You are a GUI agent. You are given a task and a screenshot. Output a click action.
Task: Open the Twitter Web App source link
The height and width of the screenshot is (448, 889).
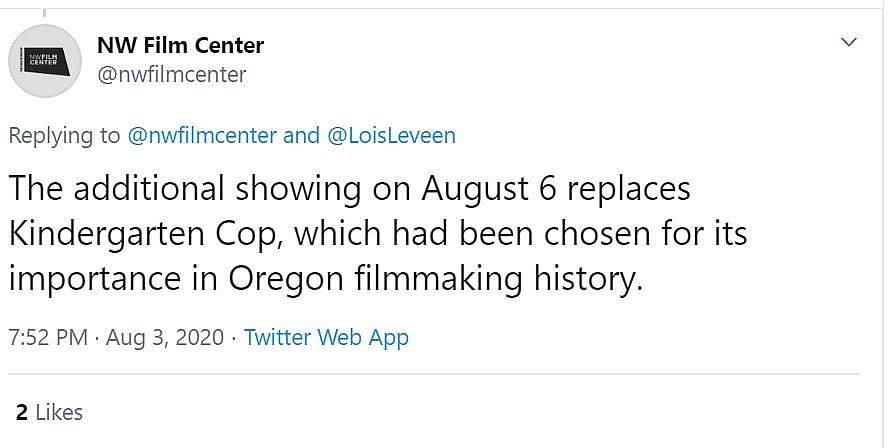(326, 337)
